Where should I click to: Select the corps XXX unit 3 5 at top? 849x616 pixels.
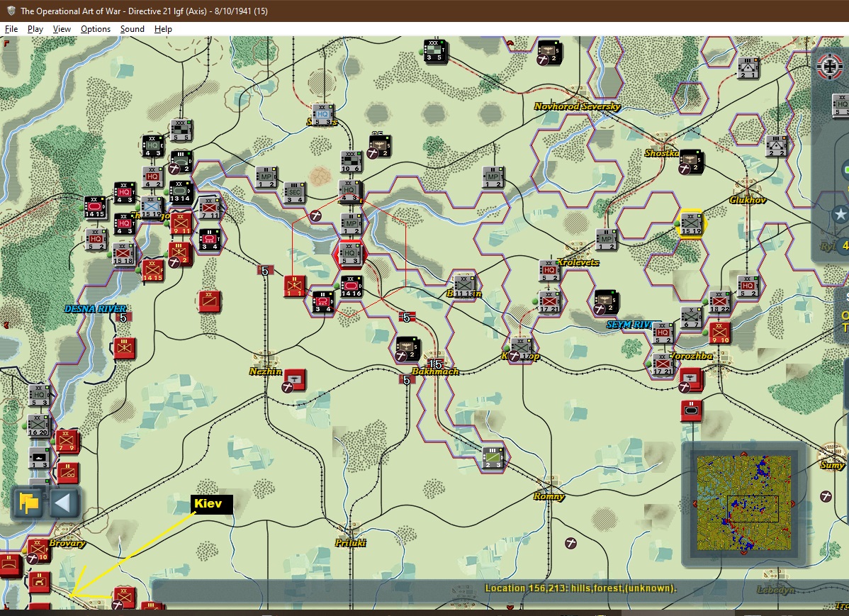coord(435,51)
